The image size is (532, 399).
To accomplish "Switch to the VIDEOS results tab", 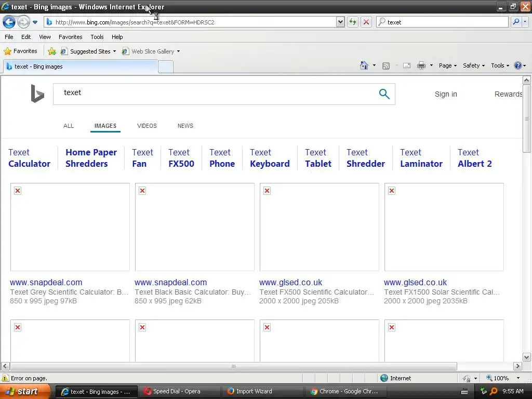I will [x=147, y=126].
